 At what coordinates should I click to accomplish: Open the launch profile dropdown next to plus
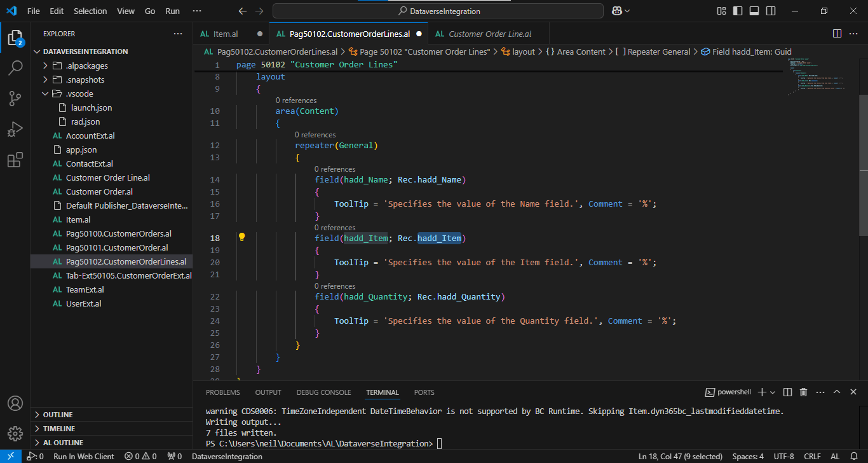773,392
